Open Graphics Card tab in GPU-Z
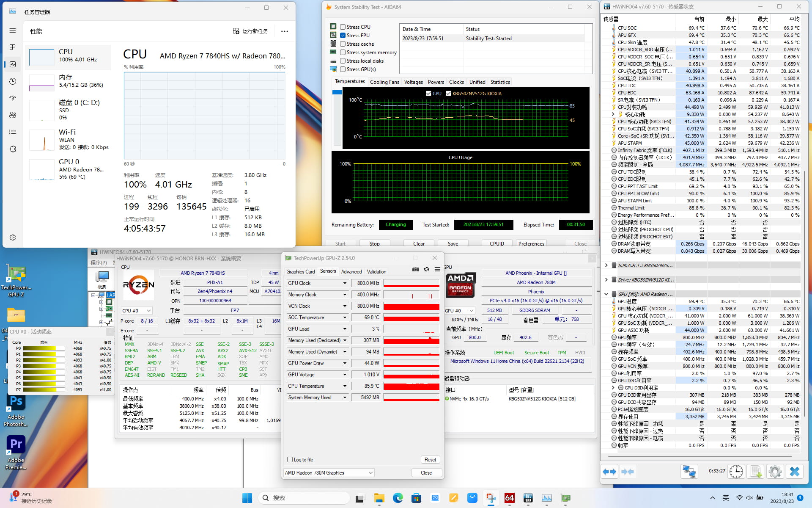The height and width of the screenshot is (508, 812). pyautogui.click(x=300, y=272)
